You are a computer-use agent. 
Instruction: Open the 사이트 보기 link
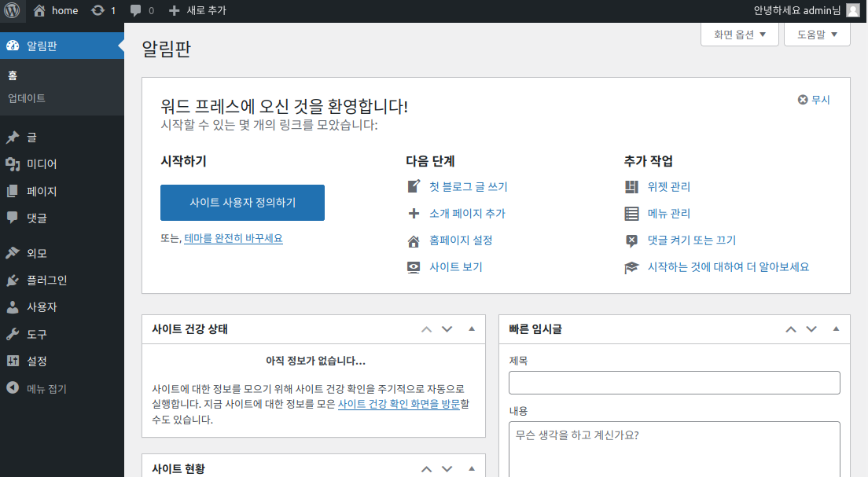pyautogui.click(x=456, y=267)
